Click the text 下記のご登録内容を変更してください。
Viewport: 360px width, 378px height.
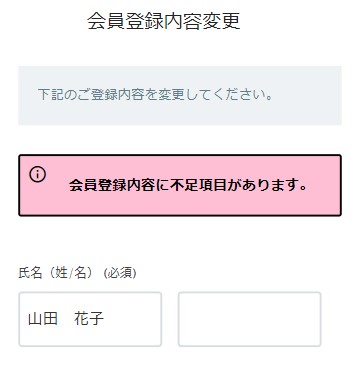[155, 95]
